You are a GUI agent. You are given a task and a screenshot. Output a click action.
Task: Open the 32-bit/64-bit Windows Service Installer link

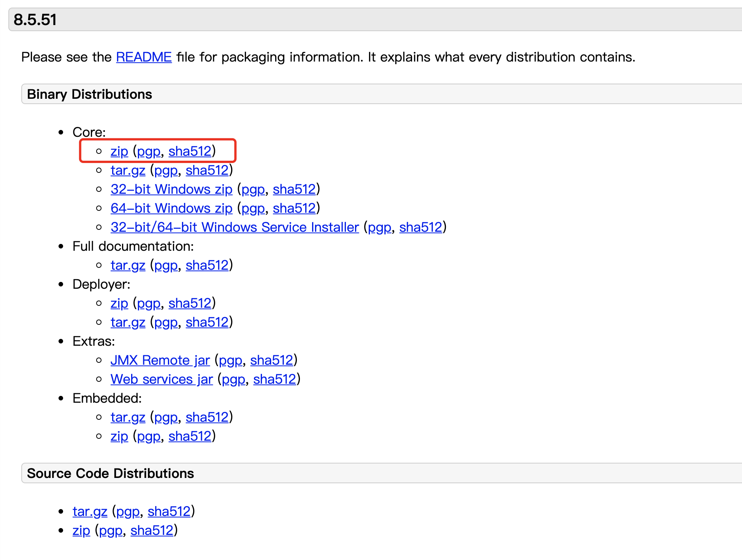point(235,227)
